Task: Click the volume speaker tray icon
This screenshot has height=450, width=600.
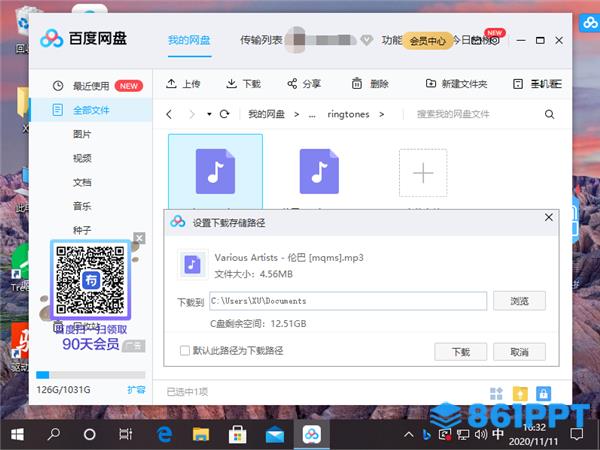Action: tap(481, 434)
